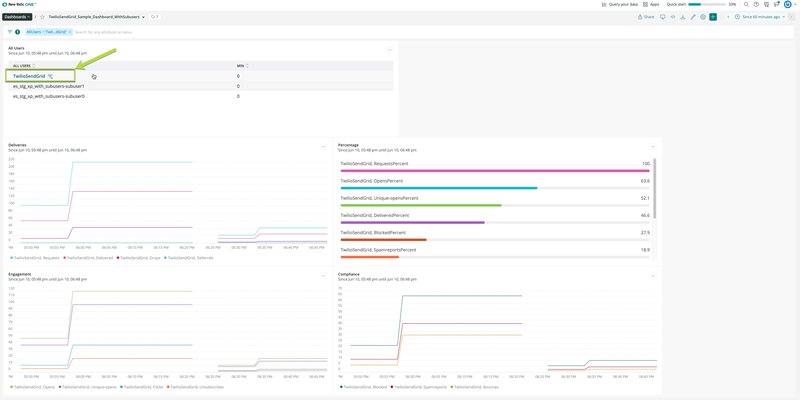Select the TwilioSendGrid row in All Users
Viewport: 800px width, 400px height.
click(201, 76)
